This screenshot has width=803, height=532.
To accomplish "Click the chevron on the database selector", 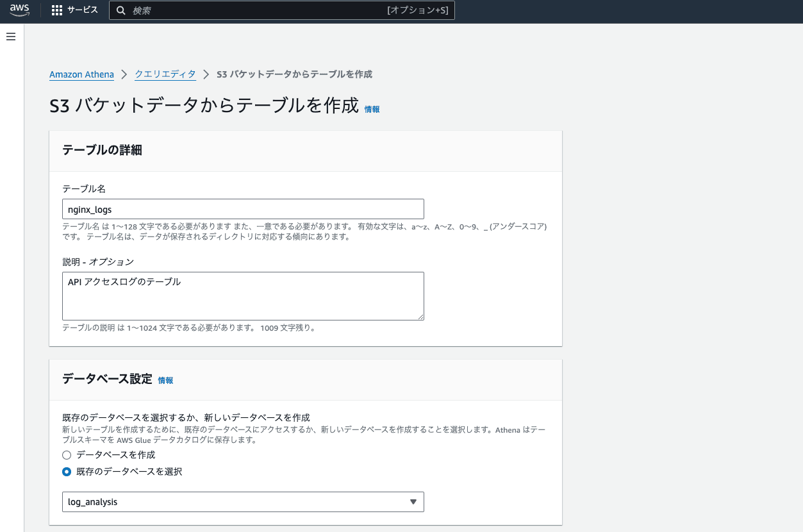I will coord(413,502).
